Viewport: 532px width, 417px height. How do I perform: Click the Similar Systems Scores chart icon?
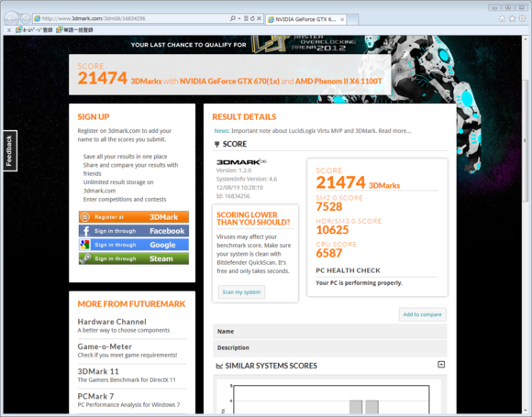tap(219, 366)
